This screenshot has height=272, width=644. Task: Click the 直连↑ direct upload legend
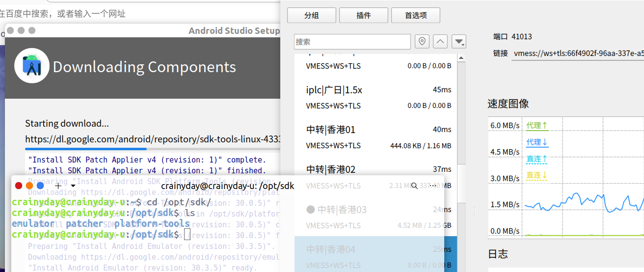pos(537,159)
